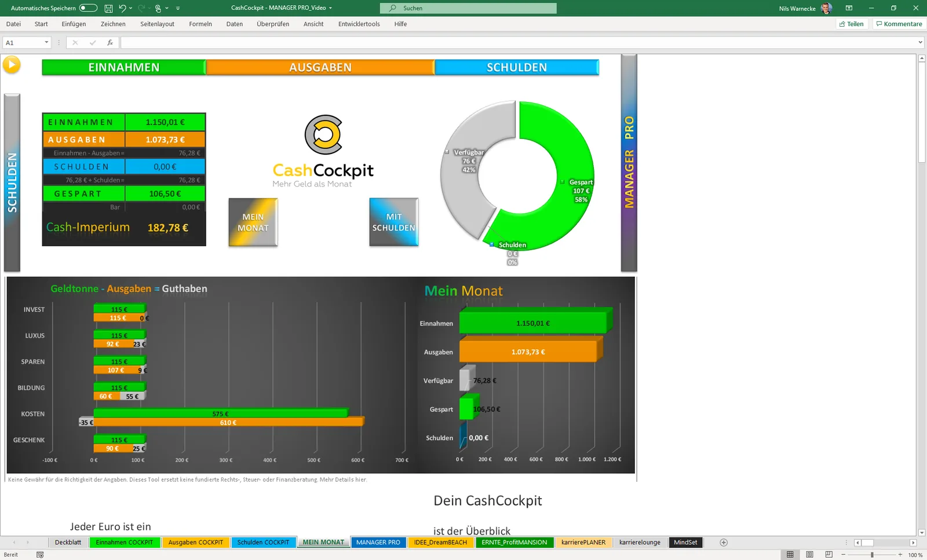Switch to Page Layout view icon

point(809,555)
